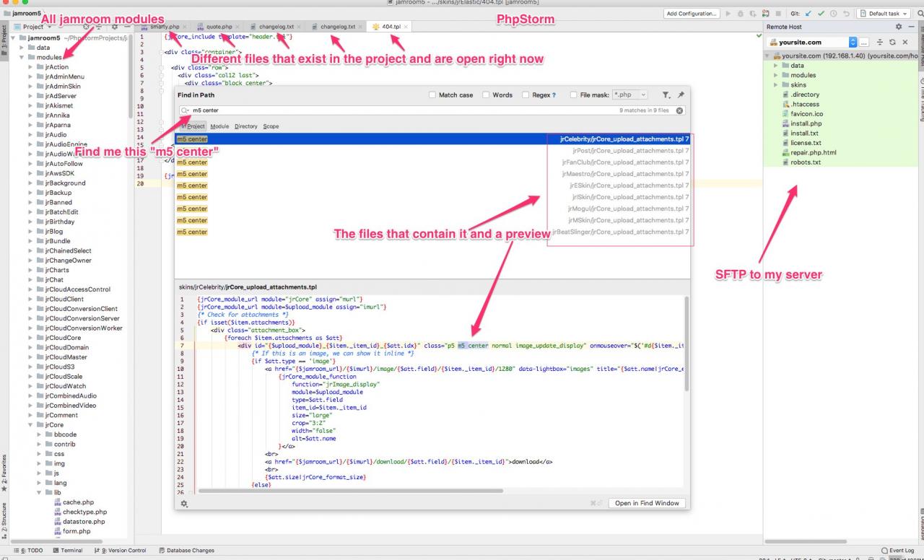Refresh the Remote Host file list
The image size is (924, 560).
893,43
